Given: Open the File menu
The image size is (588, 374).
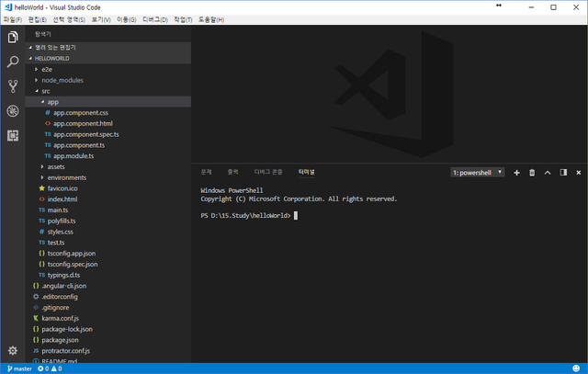Looking at the screenshot, I should [x=13, y=19].
